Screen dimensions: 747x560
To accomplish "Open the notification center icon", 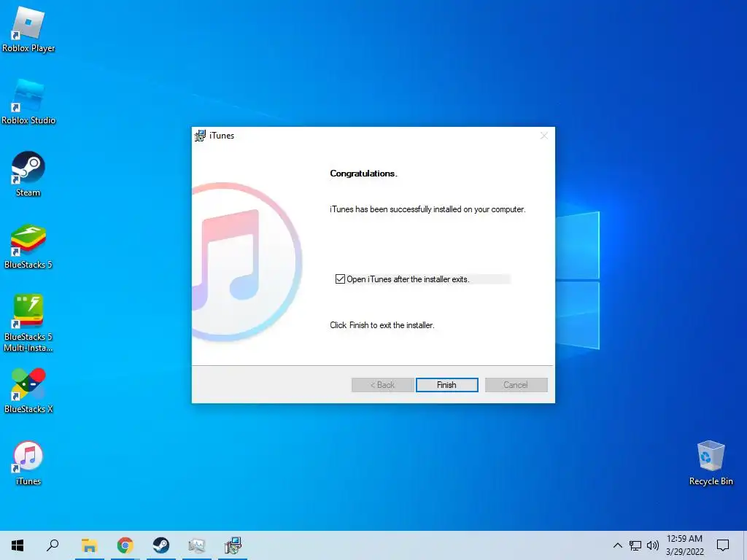I will pyautogui.click(x=723, y=545).
